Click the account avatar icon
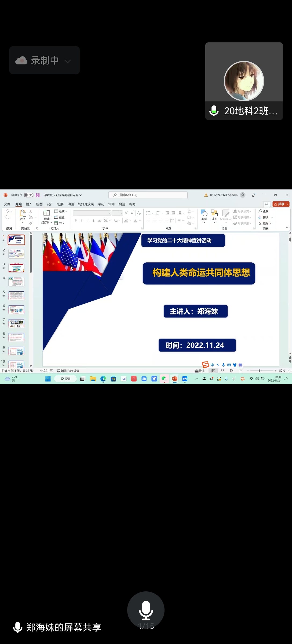The width and height of the screenshot is (292, 644). point(243,195)
